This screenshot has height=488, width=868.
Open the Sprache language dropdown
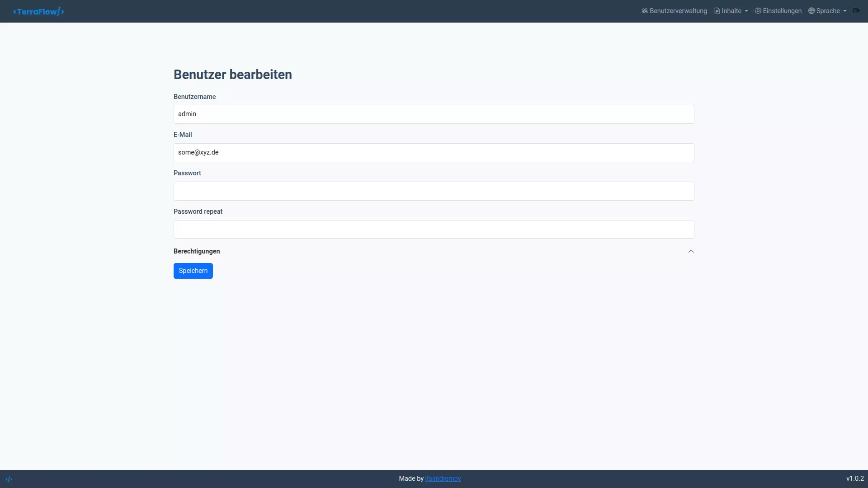[x=827, y=11]
